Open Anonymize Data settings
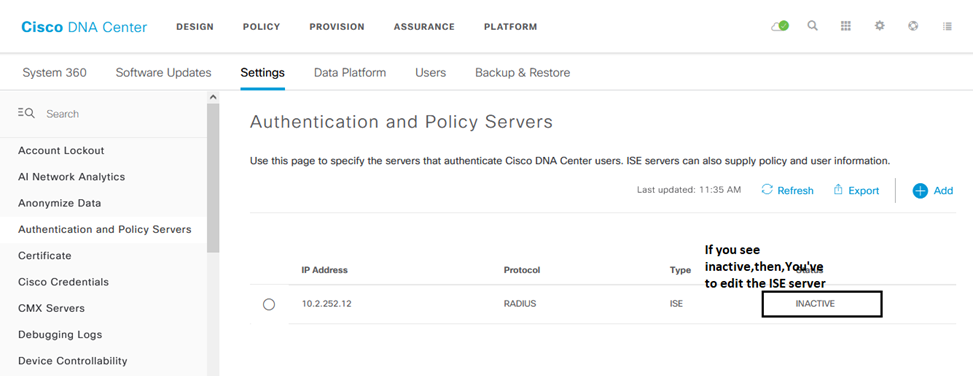Screen dimensions: 973x383 point(60,203)
